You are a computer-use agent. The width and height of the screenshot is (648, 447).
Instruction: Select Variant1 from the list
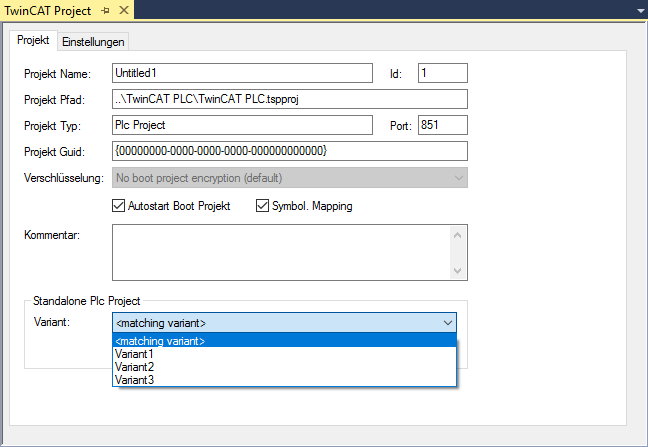pyautogui.click(x=284, y=354)
